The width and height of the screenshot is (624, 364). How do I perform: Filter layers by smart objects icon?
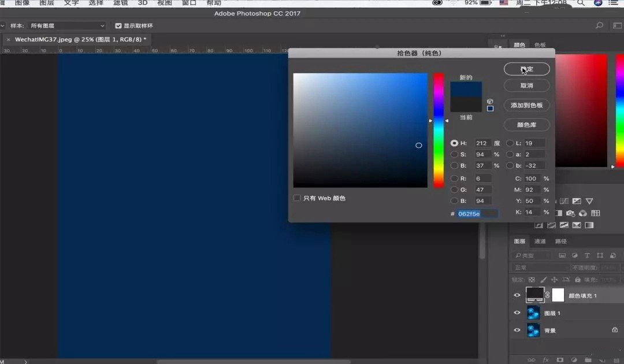[613, 255]
